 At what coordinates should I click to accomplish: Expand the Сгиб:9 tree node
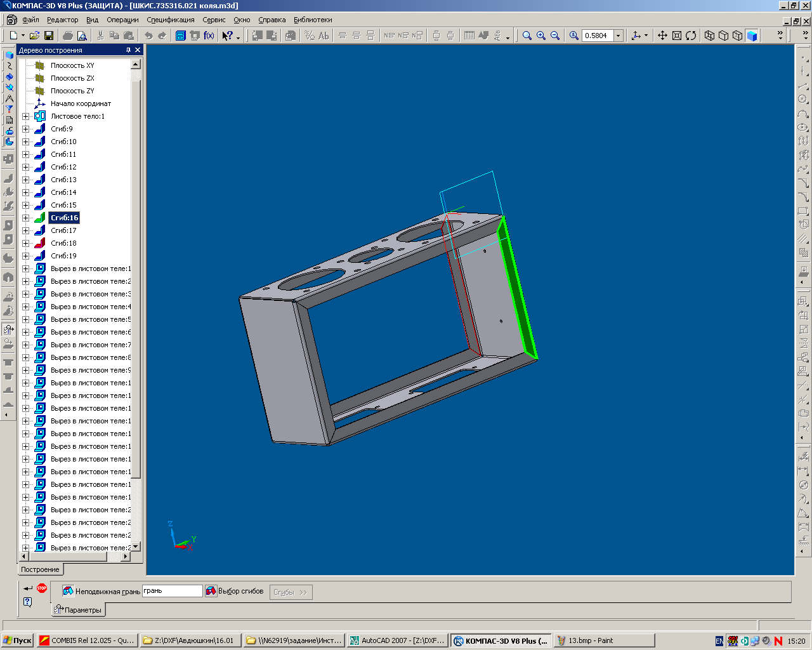(26, 129)
